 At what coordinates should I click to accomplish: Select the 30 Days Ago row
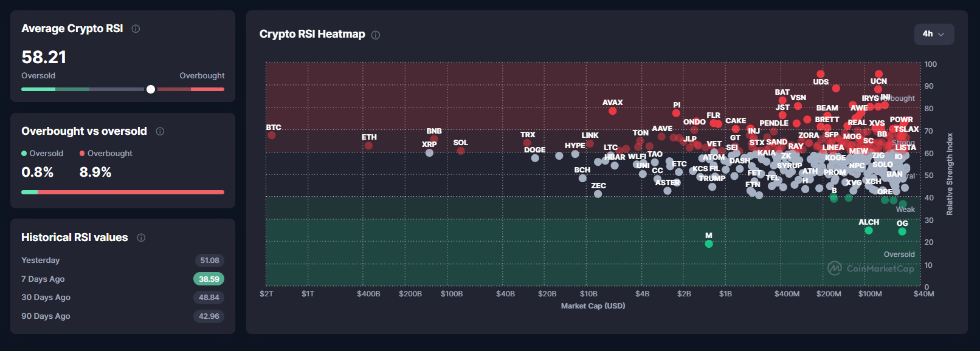click(x=122, y=297)
